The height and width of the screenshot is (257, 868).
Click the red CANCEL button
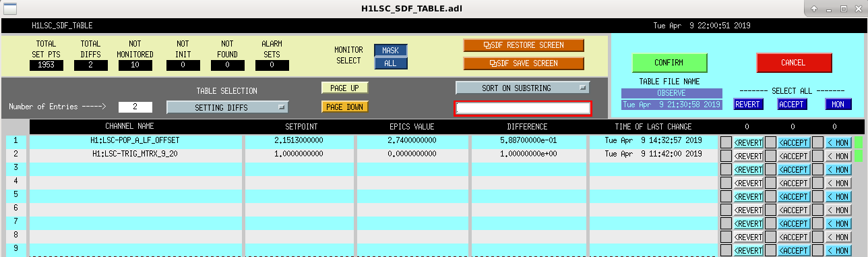794,63
